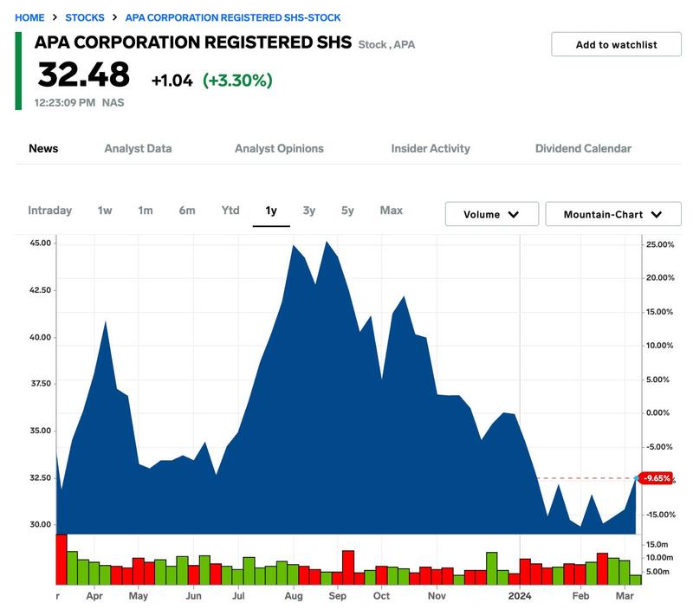The width and height of the screenshot is (693, 616).
Task: Select the 1y chart range
Action: click(271, 211)
